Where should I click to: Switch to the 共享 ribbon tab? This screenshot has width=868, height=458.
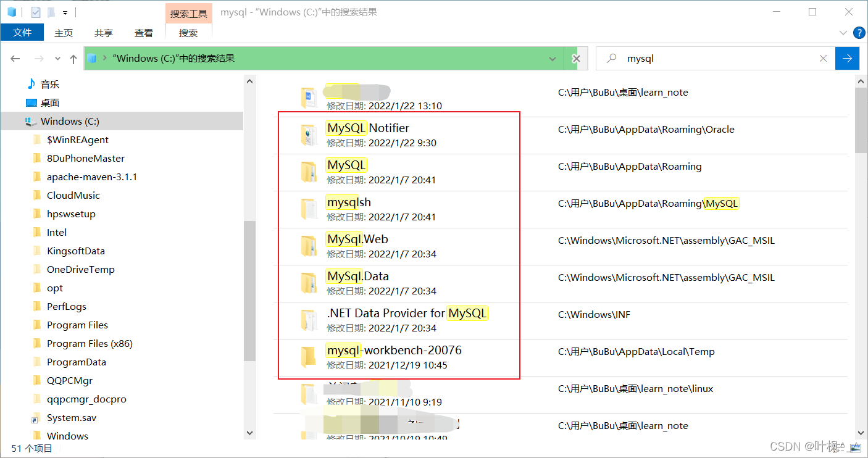point(104,33)
